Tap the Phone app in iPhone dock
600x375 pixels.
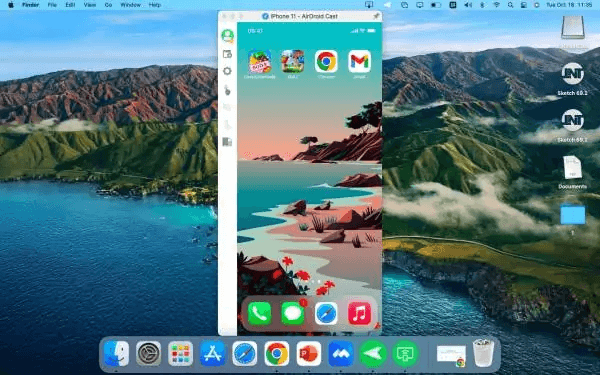click(259, 313)
